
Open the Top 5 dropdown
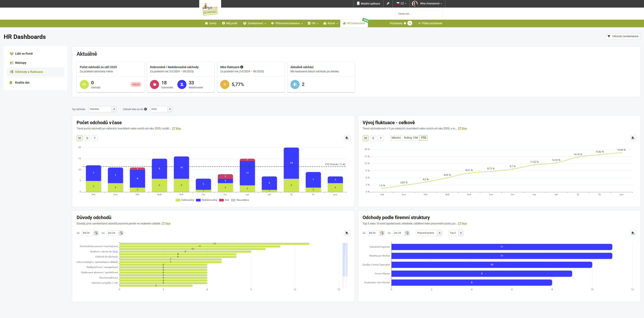(456, 233)
